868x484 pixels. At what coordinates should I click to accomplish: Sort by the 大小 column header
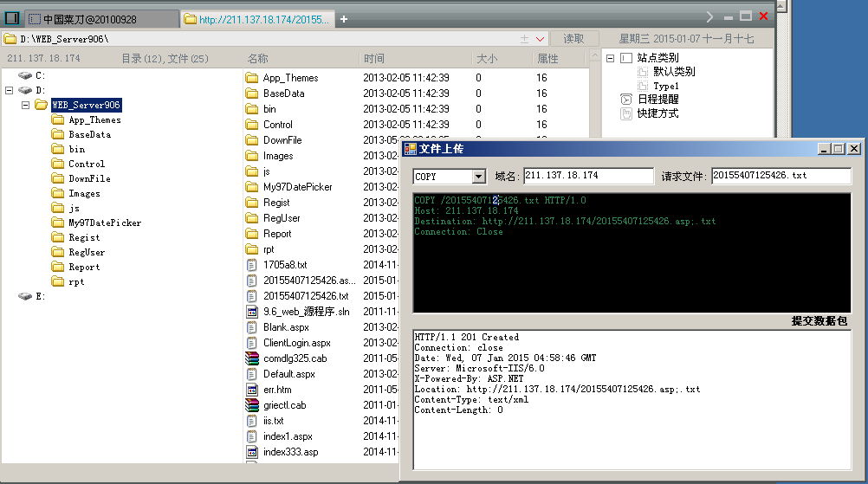pos(487,59)
